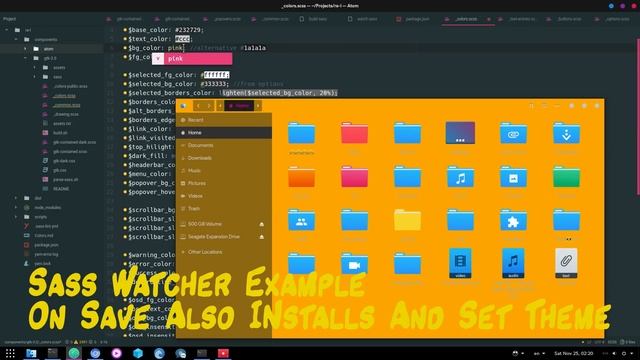Expand the atom folder in tree
The height and width of the screenshot is (360, 640).
click(x=25, y=49)
